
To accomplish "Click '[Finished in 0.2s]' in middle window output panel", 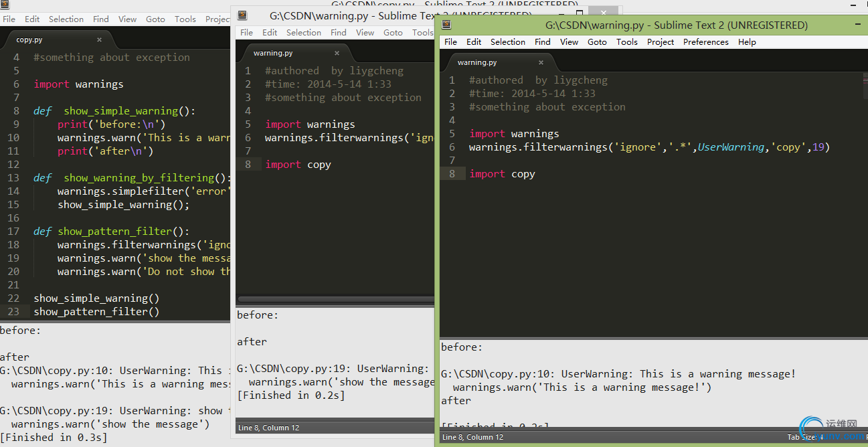I will click(x=290, y=395).
